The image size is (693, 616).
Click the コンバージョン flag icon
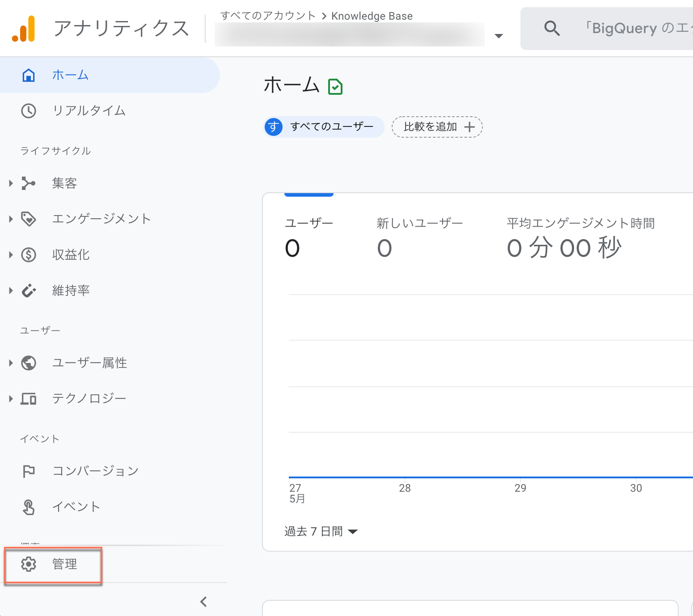(29, 471)
